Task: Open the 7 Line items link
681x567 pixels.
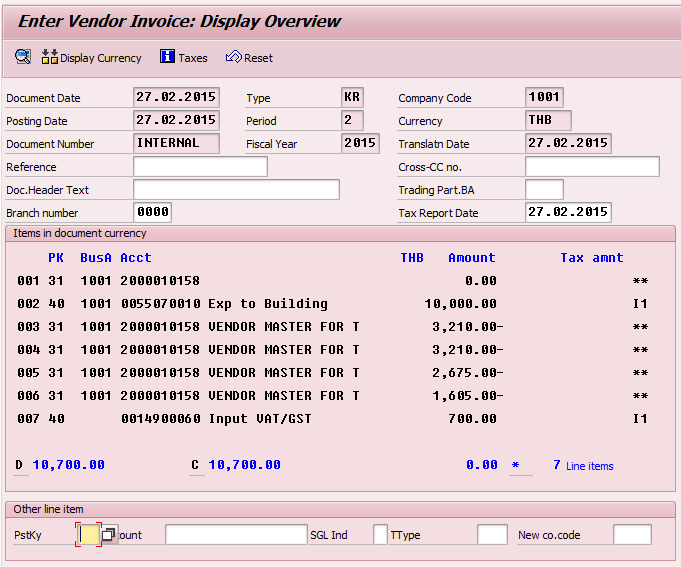Action: point(583,465)
